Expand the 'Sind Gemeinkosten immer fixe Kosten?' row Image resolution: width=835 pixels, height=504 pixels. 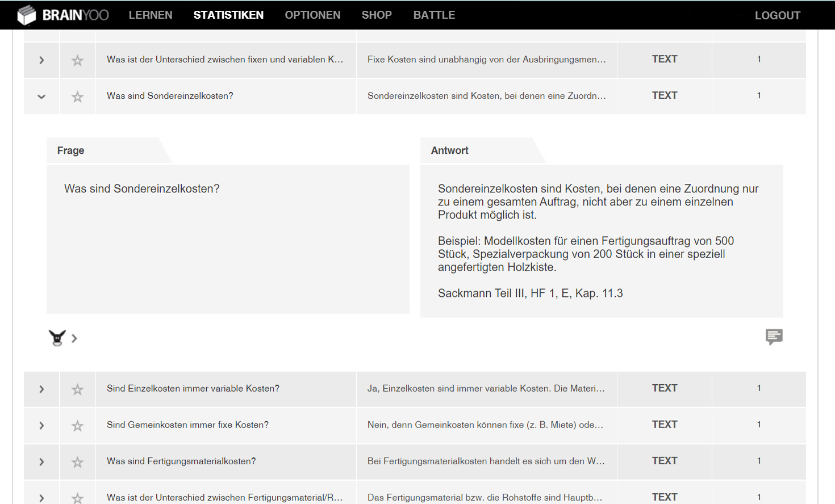pyautogui.click(x=41, y=426)
